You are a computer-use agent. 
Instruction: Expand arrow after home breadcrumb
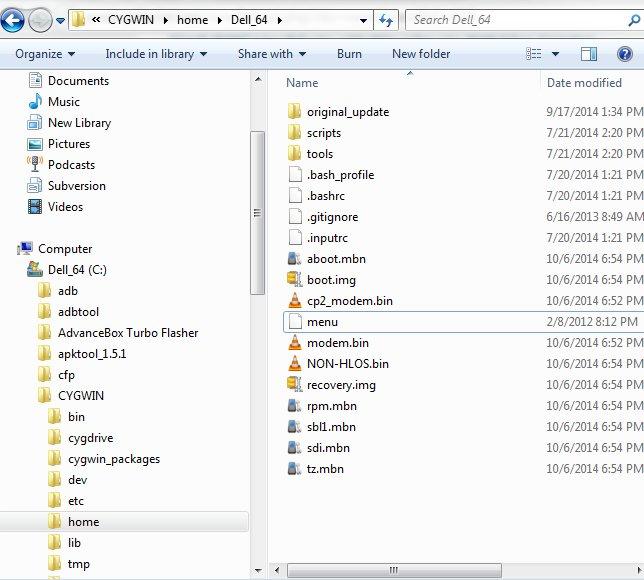220,20
